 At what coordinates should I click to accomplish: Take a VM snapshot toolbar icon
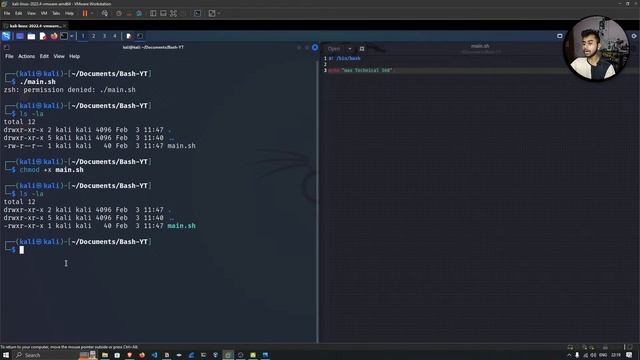(119, 13)
